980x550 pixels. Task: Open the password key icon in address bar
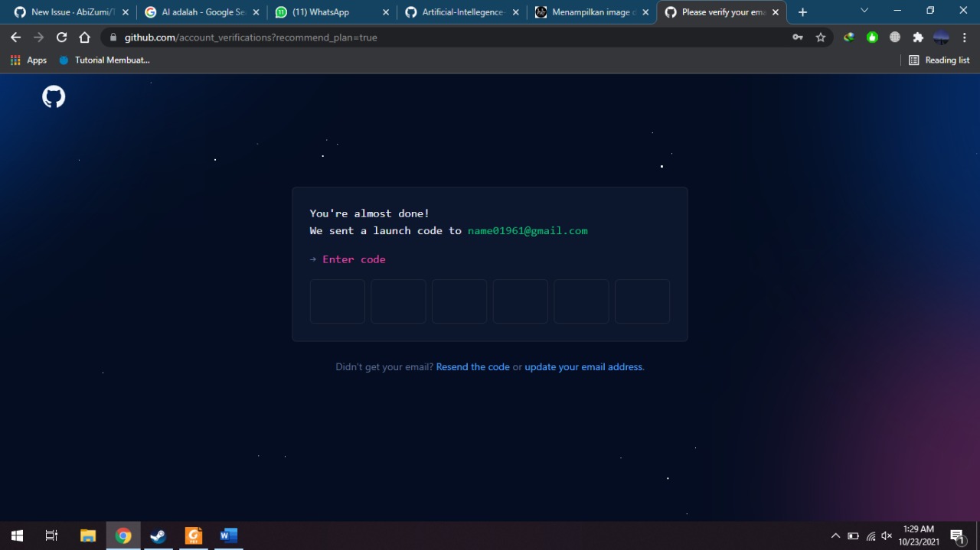(x=797, y=37)
